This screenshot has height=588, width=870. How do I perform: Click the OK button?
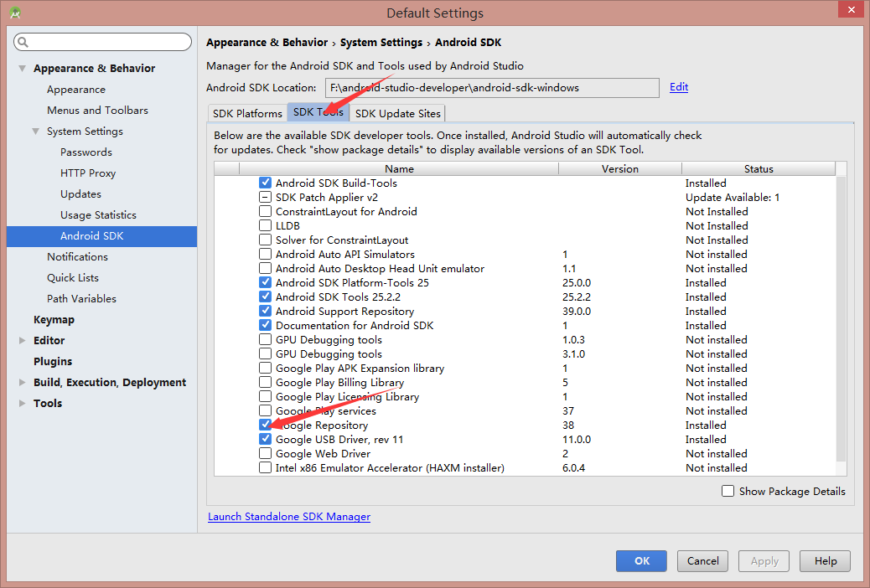tap(641, 561)
